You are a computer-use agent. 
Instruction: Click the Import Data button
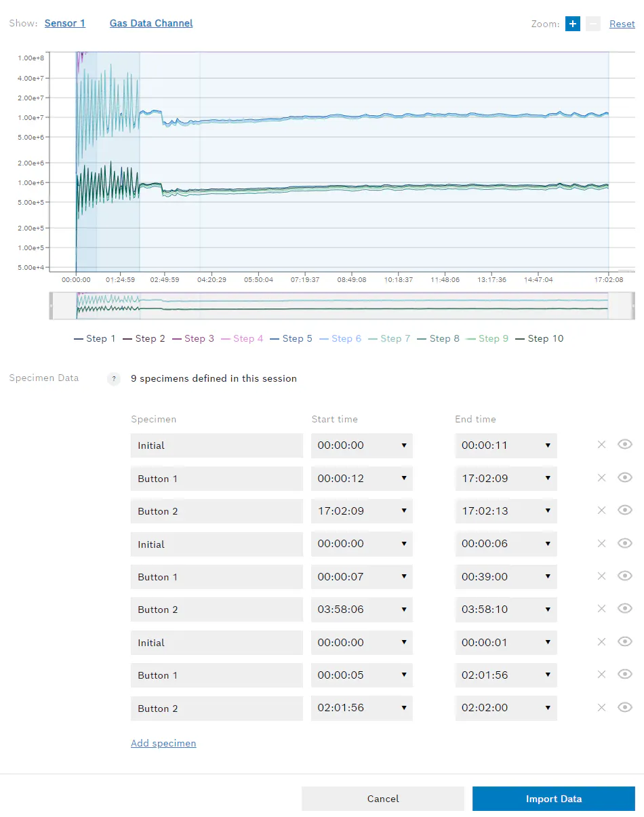553,799
